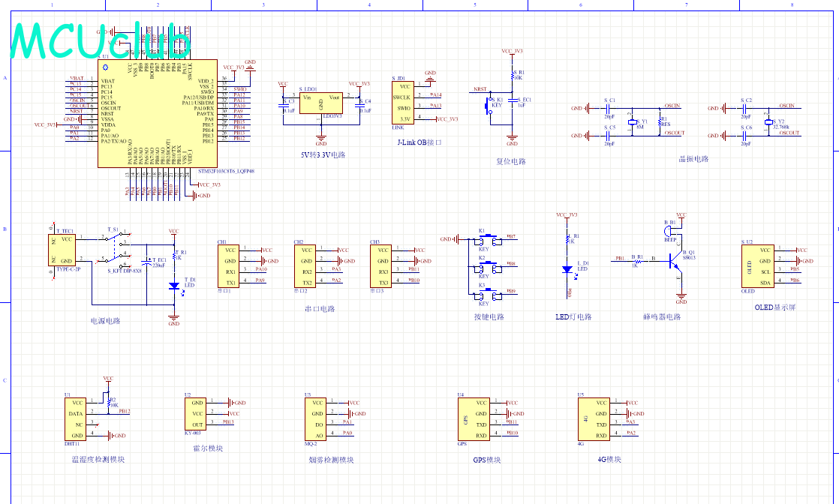Select the DHT11 sensor component
Screen dimensions: 839x504
click(x=75, y=419)
